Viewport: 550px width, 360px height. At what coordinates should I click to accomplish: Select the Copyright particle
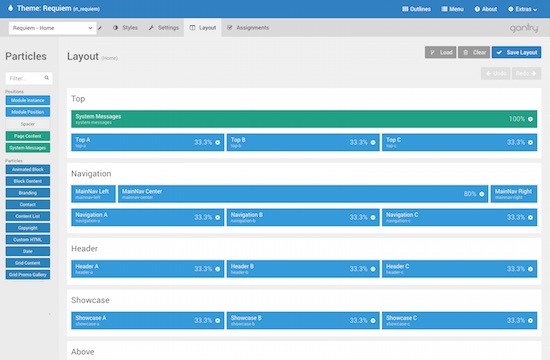coord(28,228)
